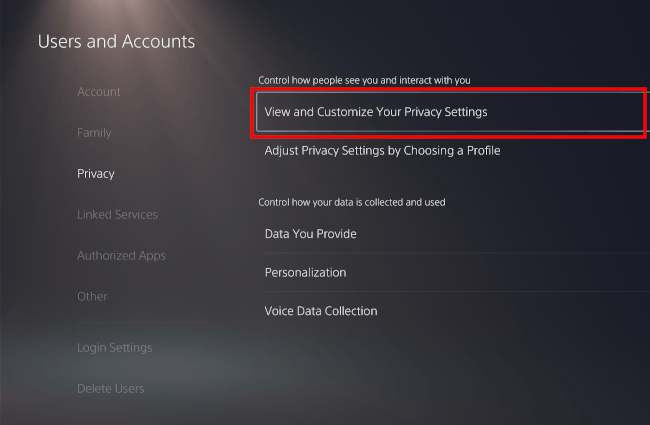
Task: Open Voice Data Collection settings
Action: [x=320, y=311]
